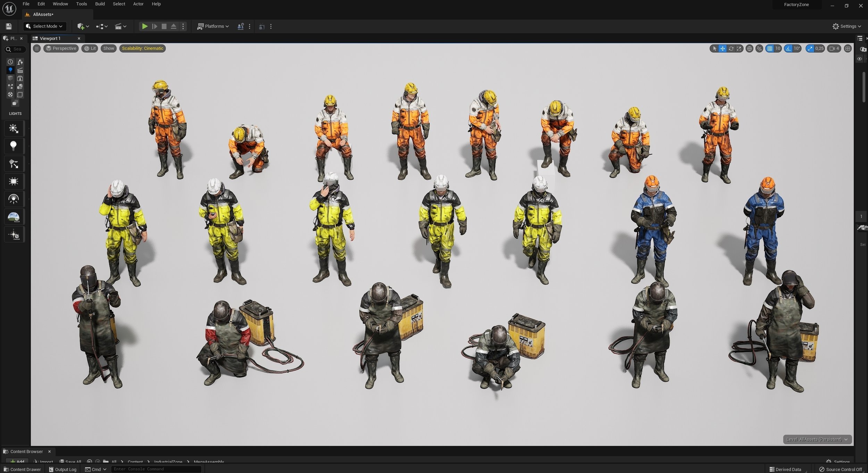The width and height of the screenshot is (868, 473).
Task: Place an HDRI Backdrop actor
Action: (14, 217)
